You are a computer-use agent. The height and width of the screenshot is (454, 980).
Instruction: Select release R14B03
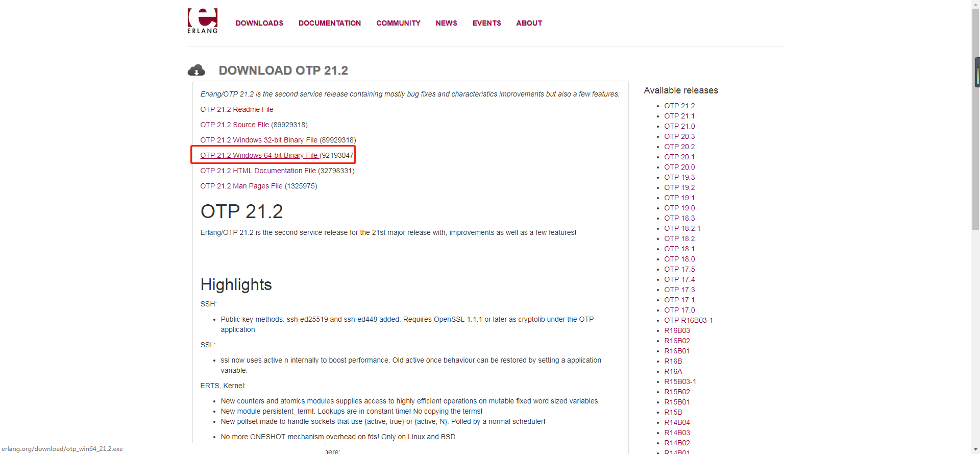(x=677, y=433)
